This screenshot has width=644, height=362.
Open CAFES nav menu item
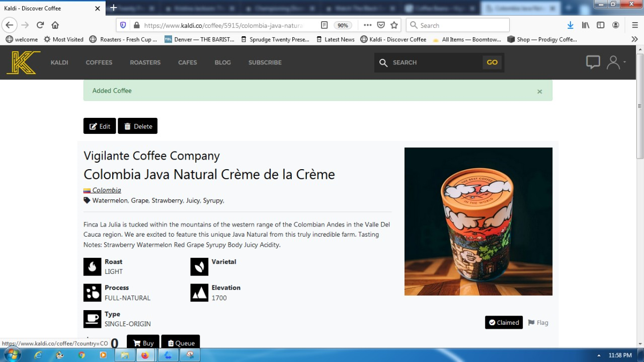(188, 62)
